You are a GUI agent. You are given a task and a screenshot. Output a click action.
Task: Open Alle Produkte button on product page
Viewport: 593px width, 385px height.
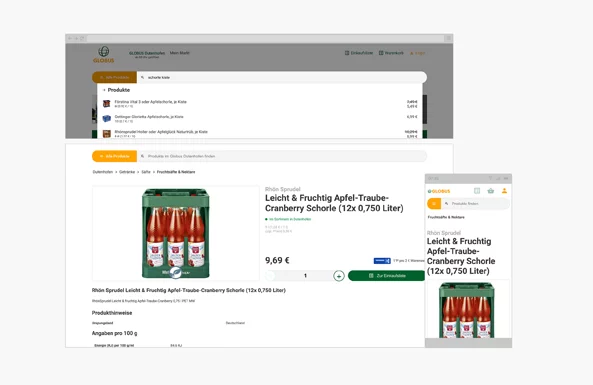pyautogui.click(x=115, y=156)
